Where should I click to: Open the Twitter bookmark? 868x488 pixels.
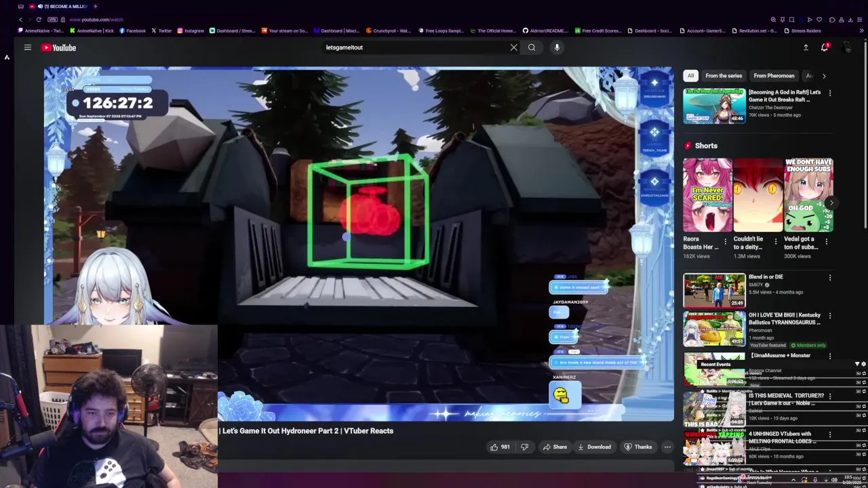click(x=161, y=30)
